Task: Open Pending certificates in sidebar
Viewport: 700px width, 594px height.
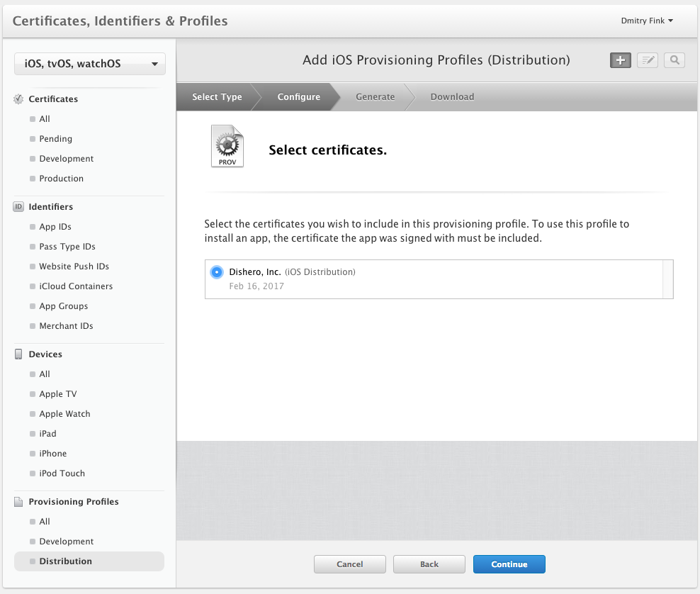Action: [x=56, y=139]
